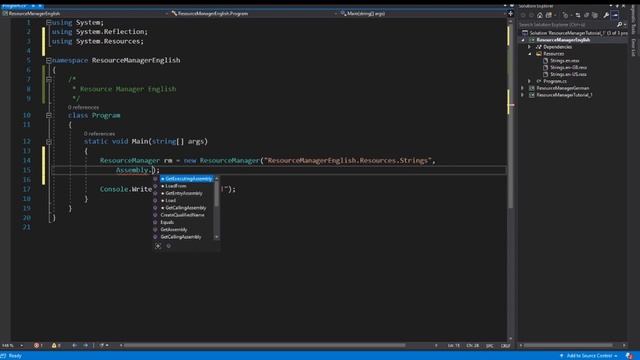Click the Solution Explorer panel title
The image size is (640, 360).
point(536,6)
